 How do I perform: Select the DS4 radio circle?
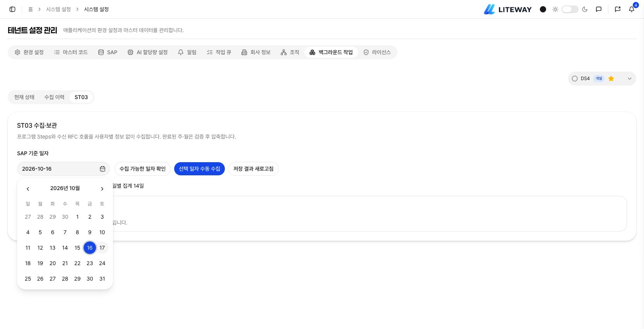(575, 79)
